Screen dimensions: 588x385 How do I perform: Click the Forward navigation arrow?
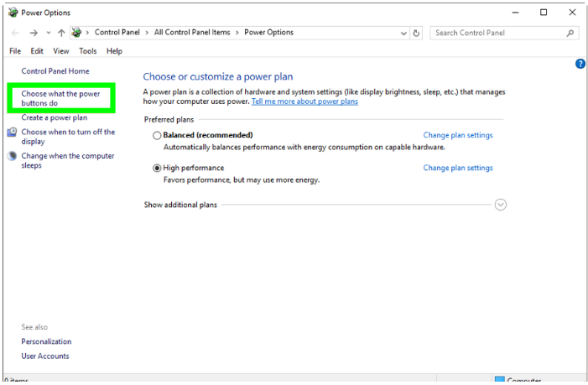tap(34, 33)
